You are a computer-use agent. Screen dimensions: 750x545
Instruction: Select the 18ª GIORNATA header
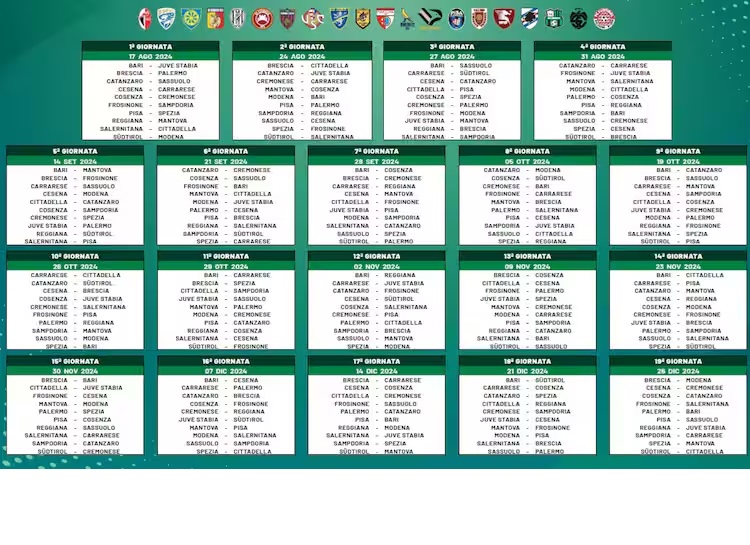click(x=528, y=361)
